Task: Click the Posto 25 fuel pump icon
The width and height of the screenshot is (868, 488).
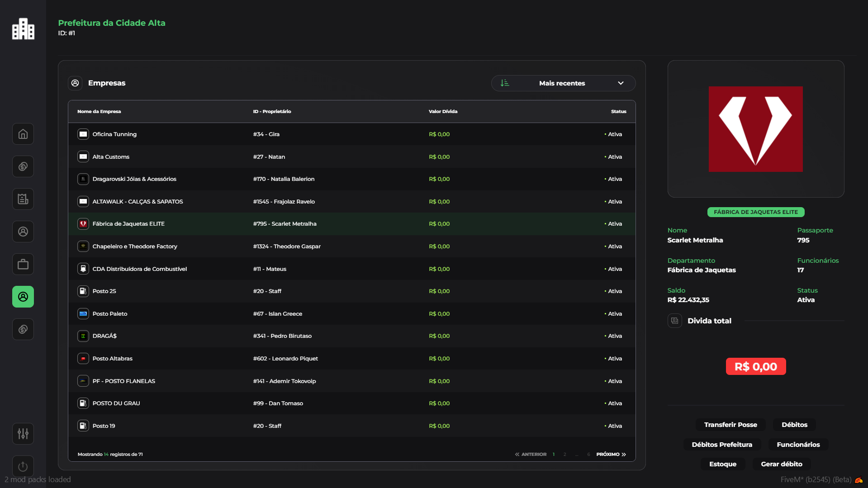Action: pyautogui.click(x=83, y=291)
